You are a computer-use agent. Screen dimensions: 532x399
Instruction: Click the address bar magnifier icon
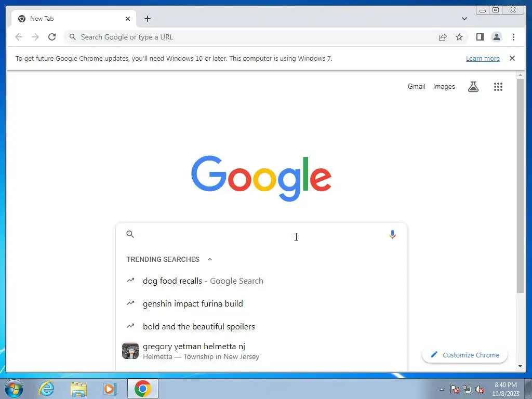(x=72, y=37)
